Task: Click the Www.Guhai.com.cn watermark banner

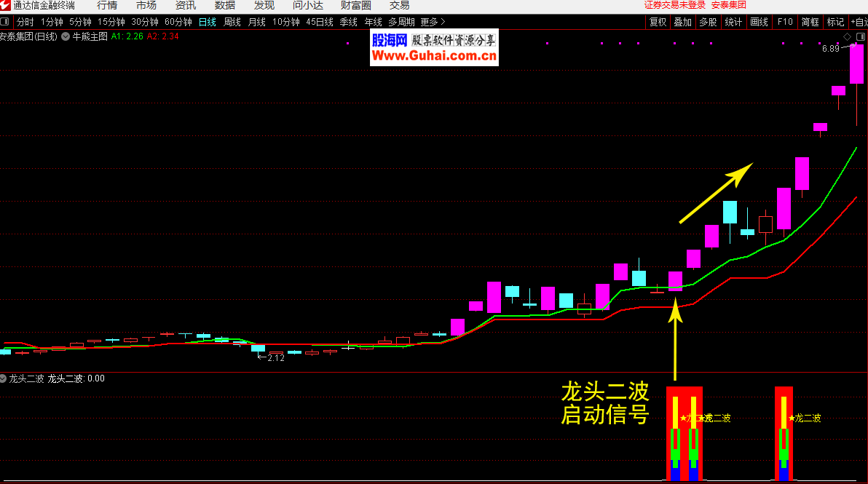Action: pyautogui.click(x=434, y=55)
